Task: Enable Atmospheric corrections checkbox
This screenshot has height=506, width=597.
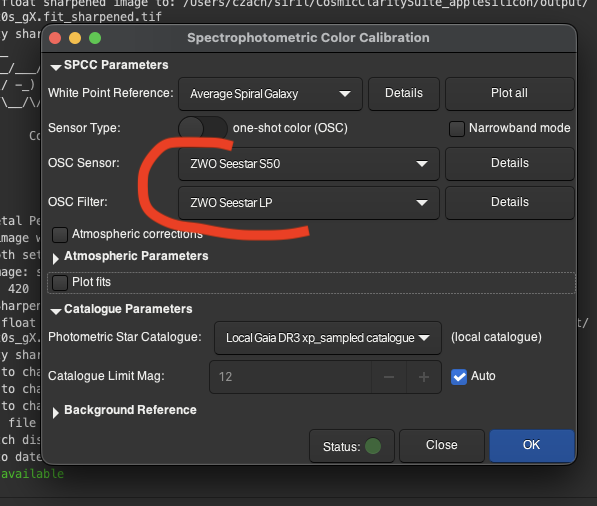Action: tap(60, 235)
